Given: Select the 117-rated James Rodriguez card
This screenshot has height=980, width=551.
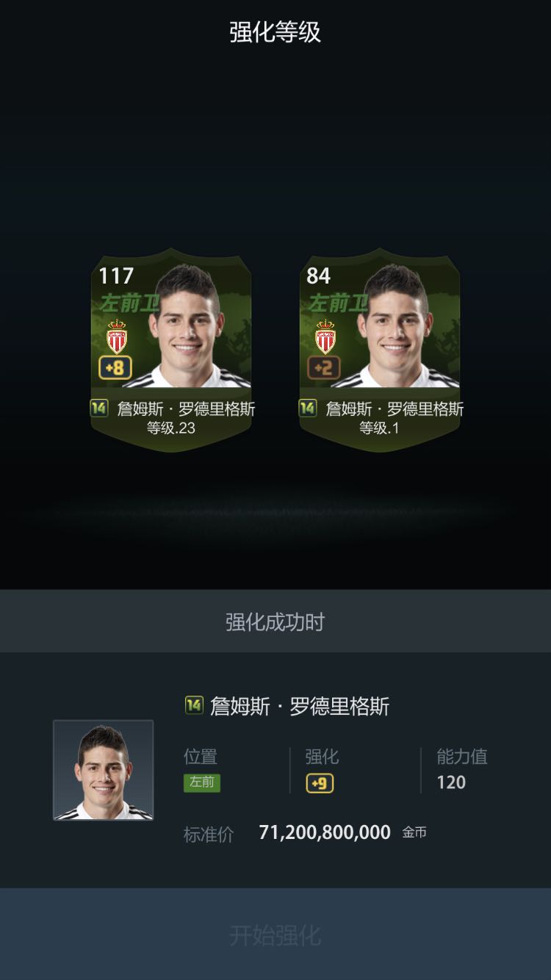Looking at the screenshot, I should click(171, 350).
